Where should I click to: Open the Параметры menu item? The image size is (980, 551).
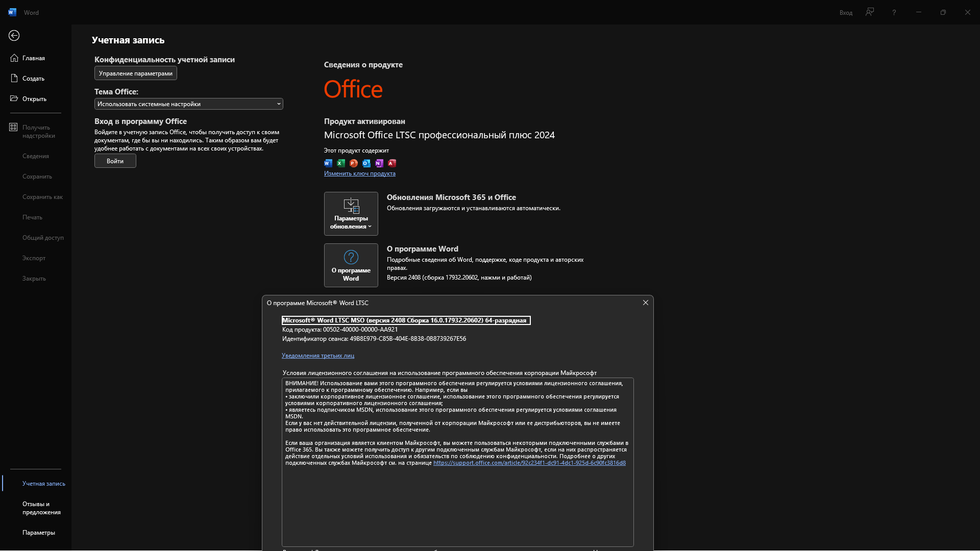coord(38,533)
